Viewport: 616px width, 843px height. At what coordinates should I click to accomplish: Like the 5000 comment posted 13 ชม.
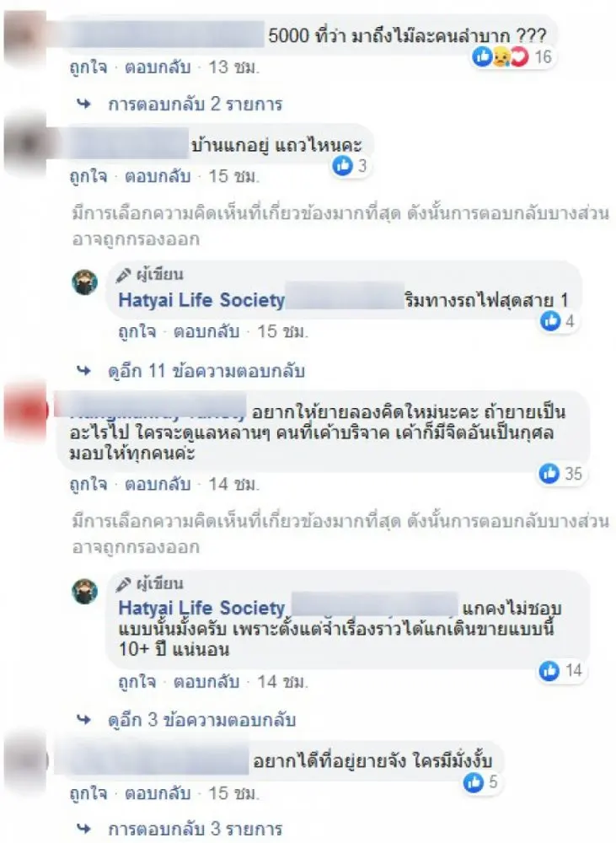point(88,67)
